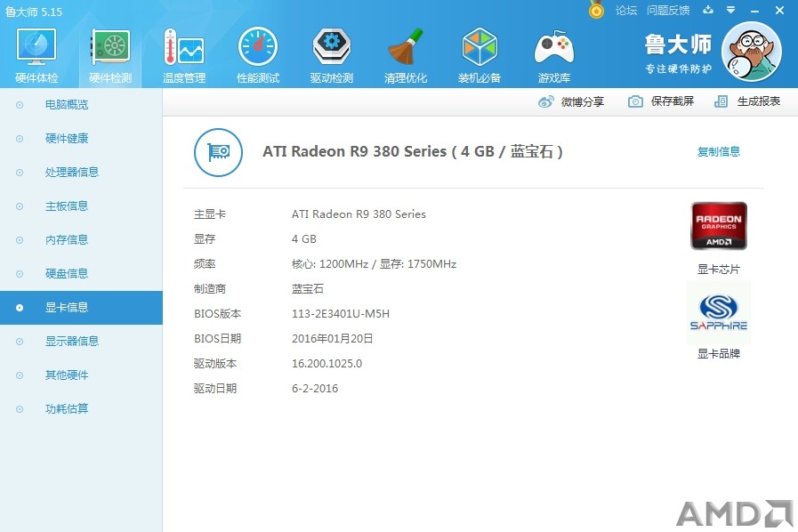798x532 pixels.
Task: Share via 微博分享 button
Action: point(571,101)
